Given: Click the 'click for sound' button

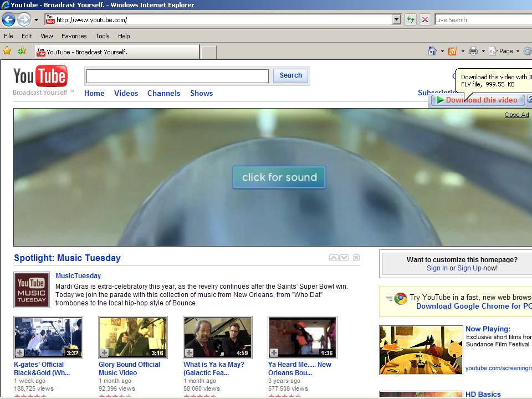Looking at the screenshot, I should tap(279, 177).
